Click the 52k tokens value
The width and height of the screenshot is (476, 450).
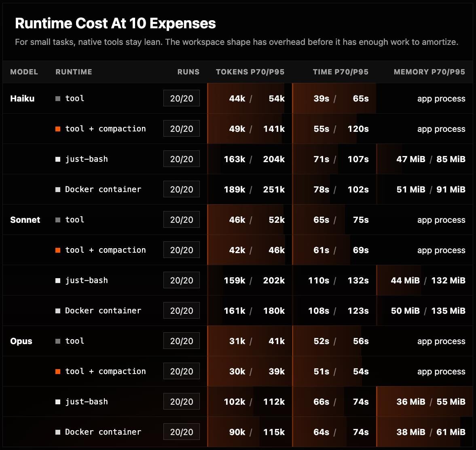pyautogui.click(x=277, y=220)
